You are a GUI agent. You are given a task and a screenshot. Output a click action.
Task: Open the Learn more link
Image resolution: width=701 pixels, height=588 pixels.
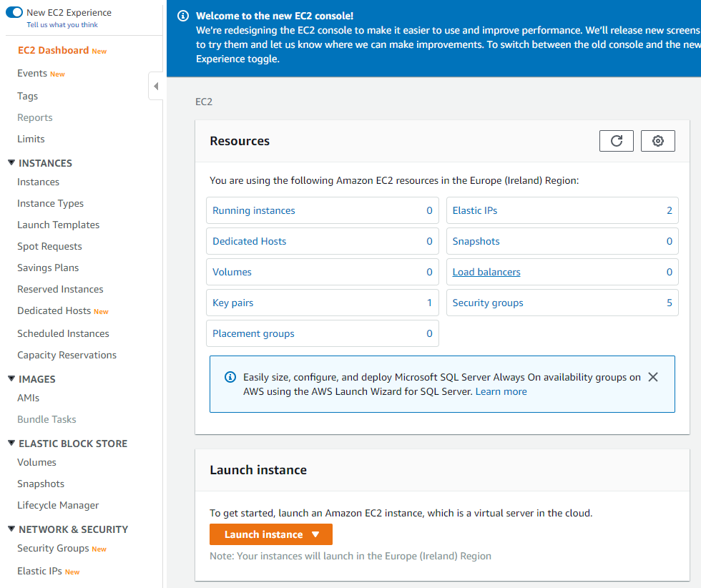coord(501,392)
